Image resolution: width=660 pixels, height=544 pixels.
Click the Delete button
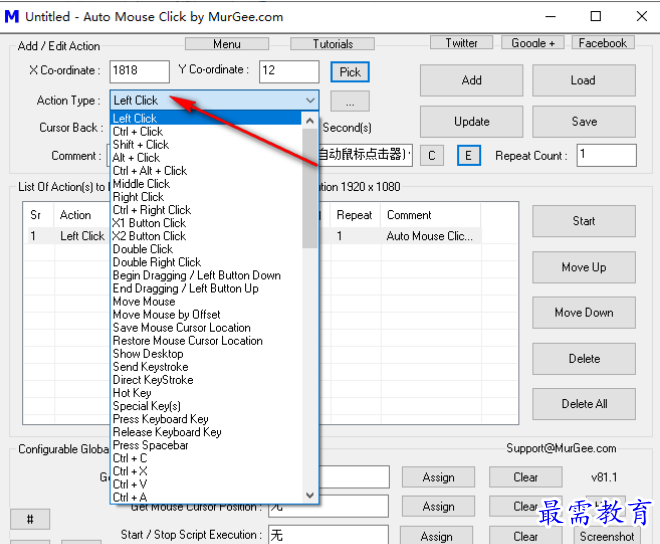(x=584, y=359)
